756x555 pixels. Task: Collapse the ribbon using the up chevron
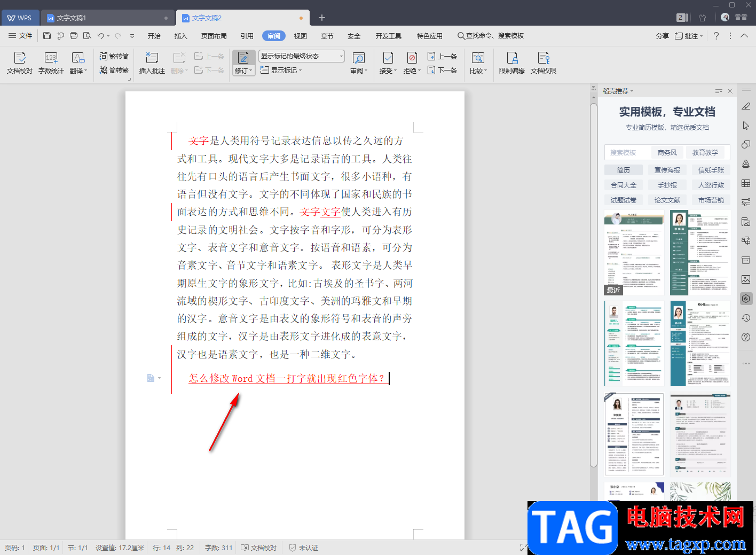[744, 36]
